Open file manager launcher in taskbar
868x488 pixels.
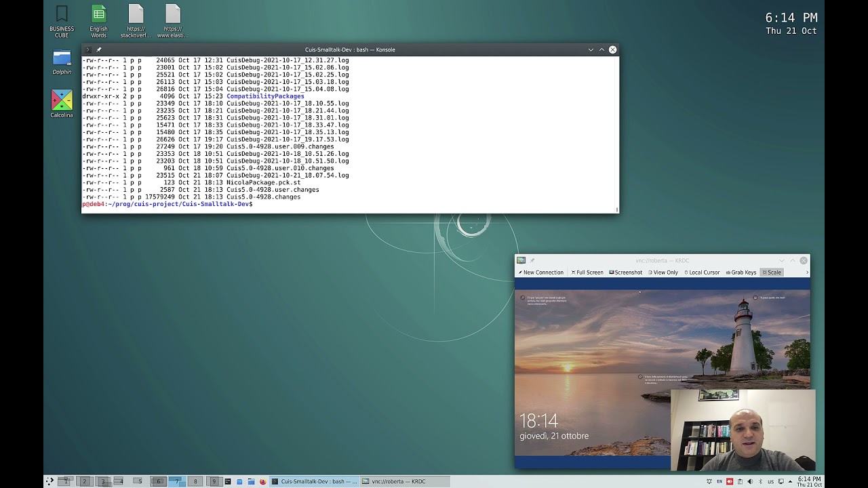(x=251, y=481)
